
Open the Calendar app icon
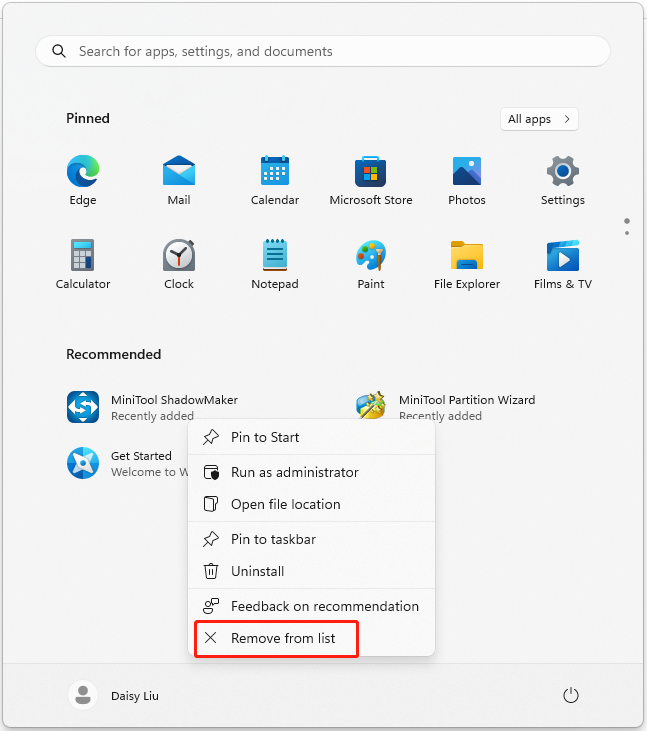(x=275, y=172)
